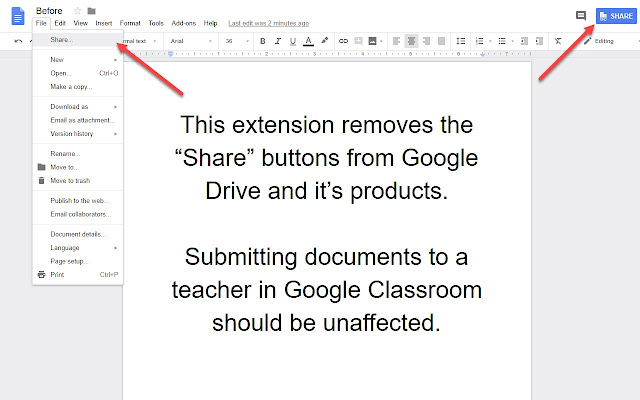640x400 pixels.
Task: Clear formatting with the Tx icon
Action: (558, 41)
